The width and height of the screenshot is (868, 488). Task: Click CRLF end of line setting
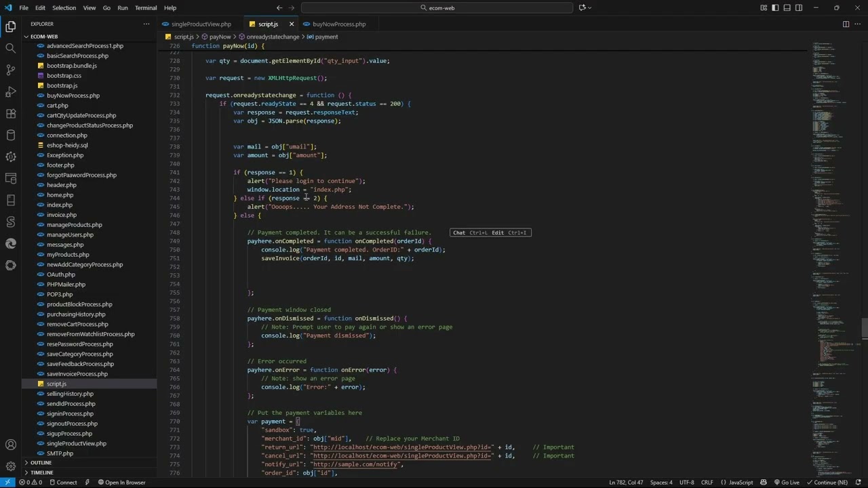click(707, 483)
